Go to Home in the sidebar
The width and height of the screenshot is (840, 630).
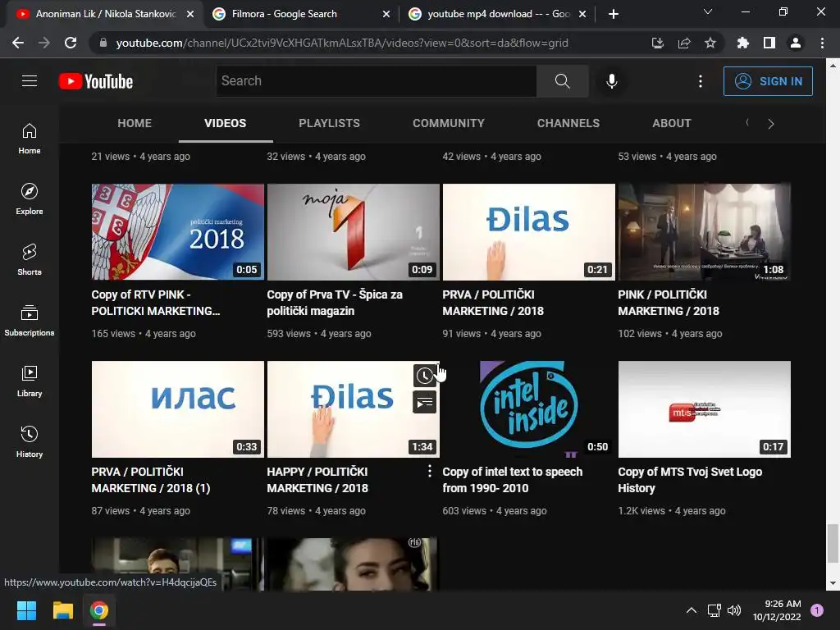(x=30, y=139)
